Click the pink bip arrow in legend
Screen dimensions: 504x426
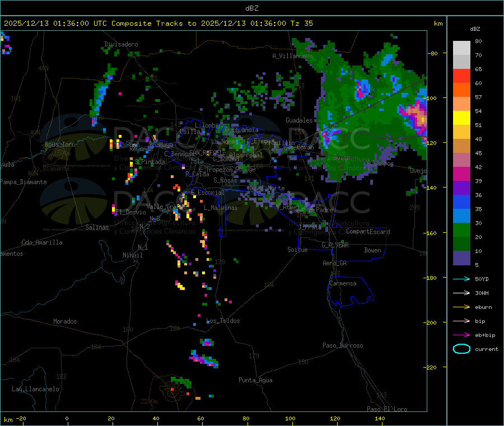click(461, 321)
